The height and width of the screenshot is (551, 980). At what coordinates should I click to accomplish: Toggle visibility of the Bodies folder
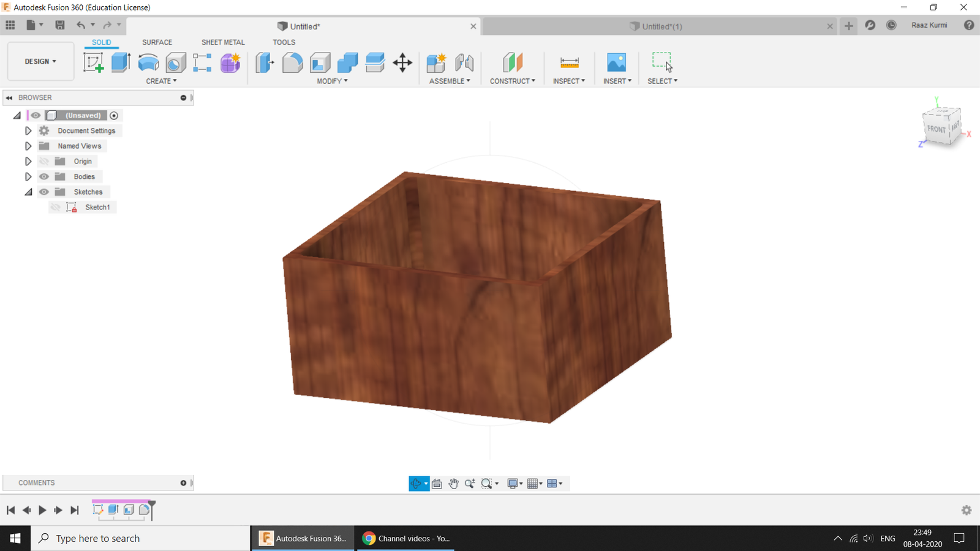point(44,176)
